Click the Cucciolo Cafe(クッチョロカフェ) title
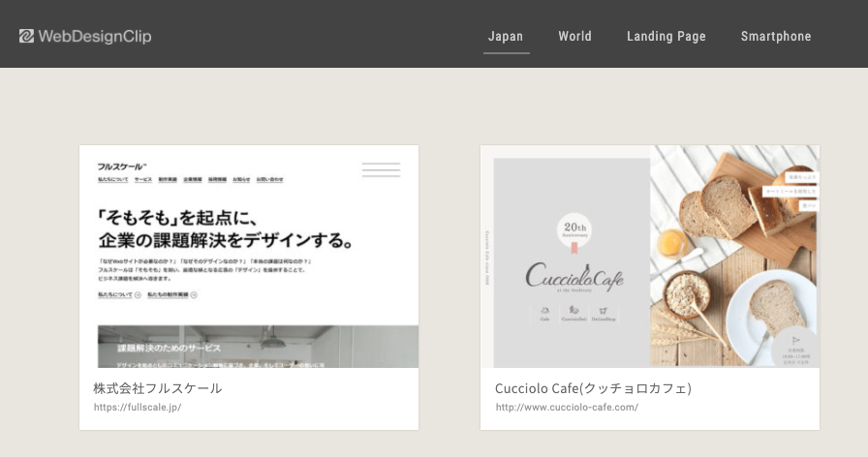This screenshot has width=868, height=457. pyautogui.click(x=593, y=388)
